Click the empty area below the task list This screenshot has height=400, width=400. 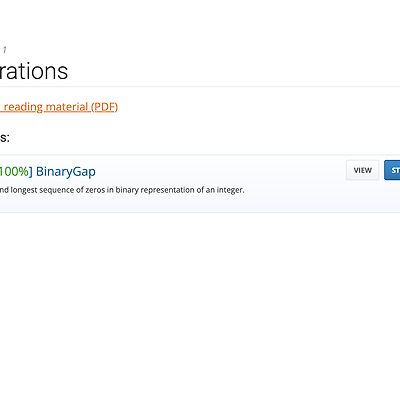tap(200, 300)
